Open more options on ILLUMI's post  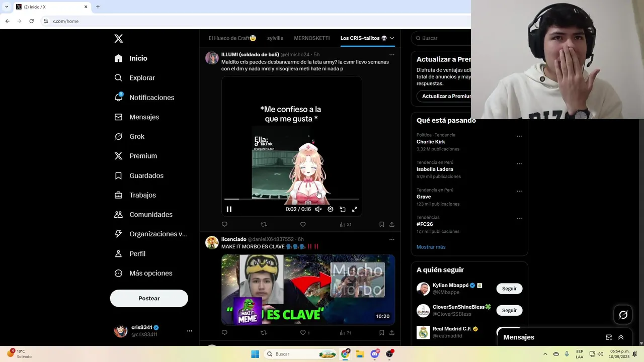click(x=392, y=55)
